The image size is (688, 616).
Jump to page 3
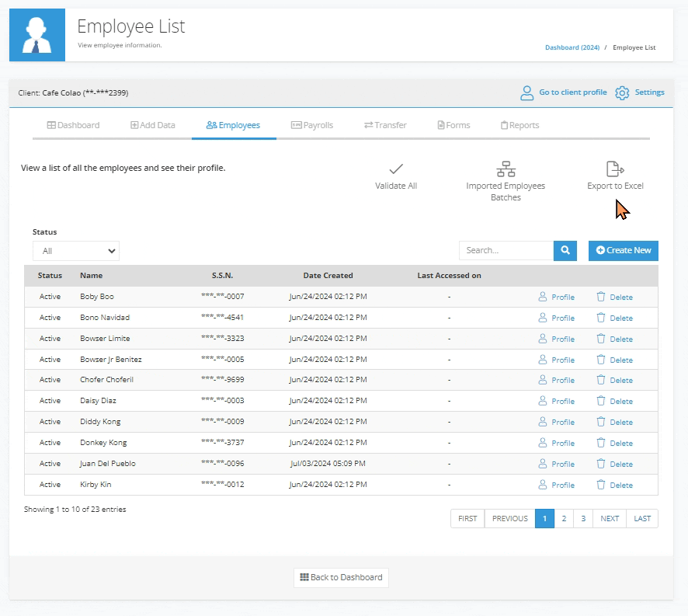[x=583, y=519]
